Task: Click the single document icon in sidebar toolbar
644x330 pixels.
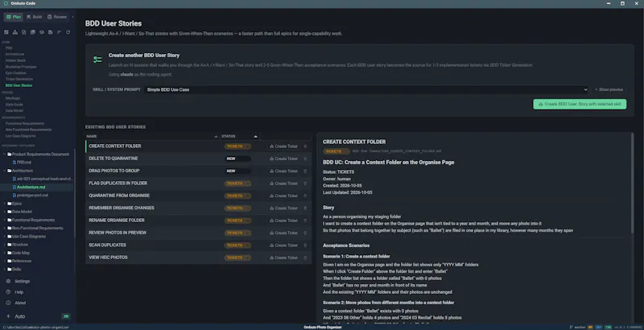Action: coord(24,32)
